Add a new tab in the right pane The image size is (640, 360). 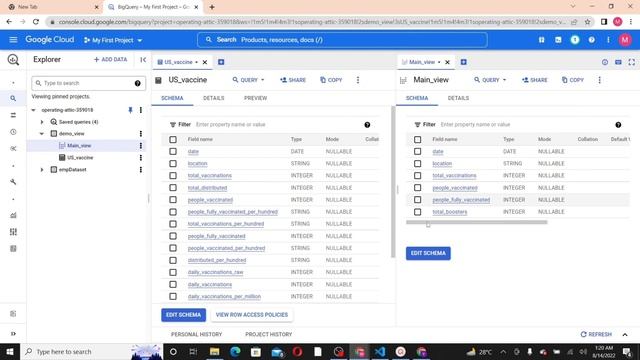tap(463, 62)
